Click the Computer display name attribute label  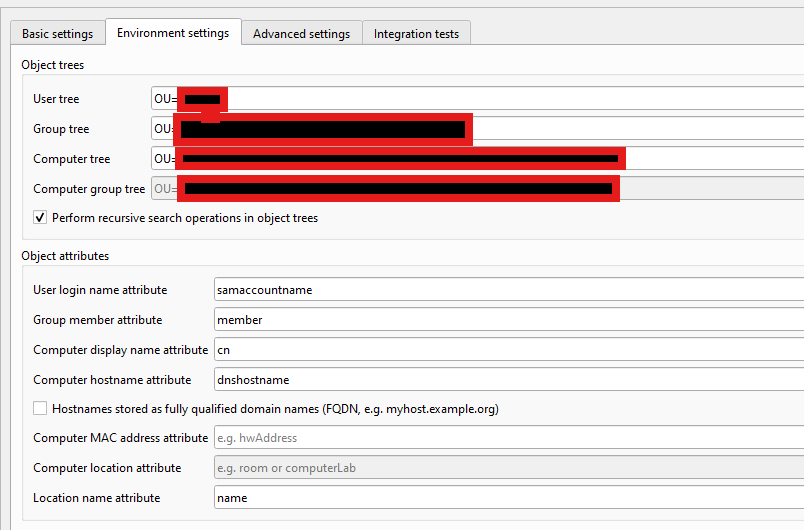tap(120, 350)
